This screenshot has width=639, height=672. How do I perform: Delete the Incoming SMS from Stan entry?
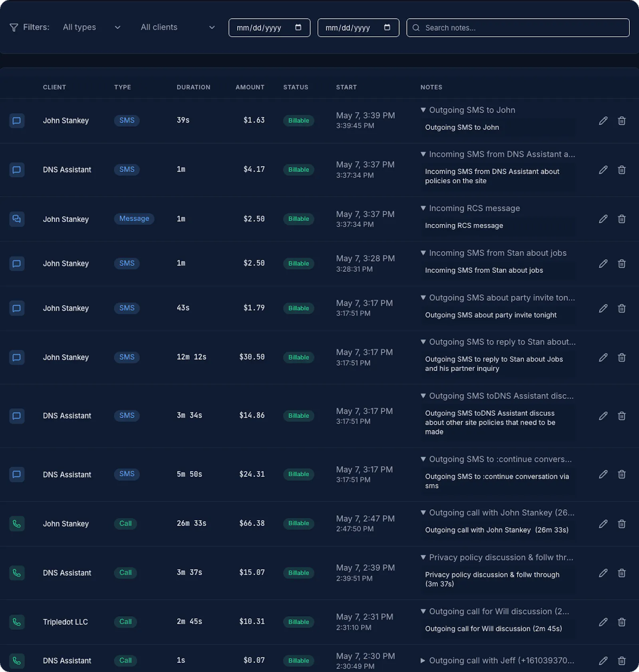pyautogui.click(x=621, y=264)
